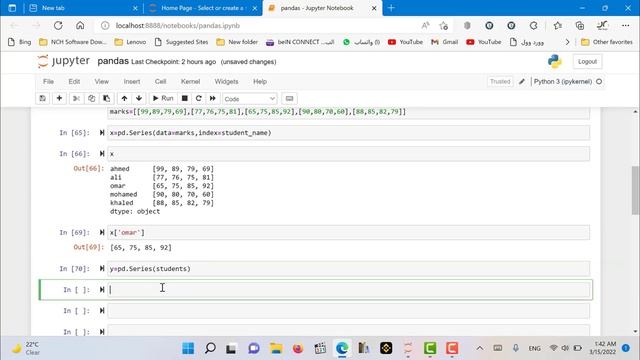Click the Trusted notebook indicator
Viewport: 640px width, 360px height.
[x=500, y=82]
